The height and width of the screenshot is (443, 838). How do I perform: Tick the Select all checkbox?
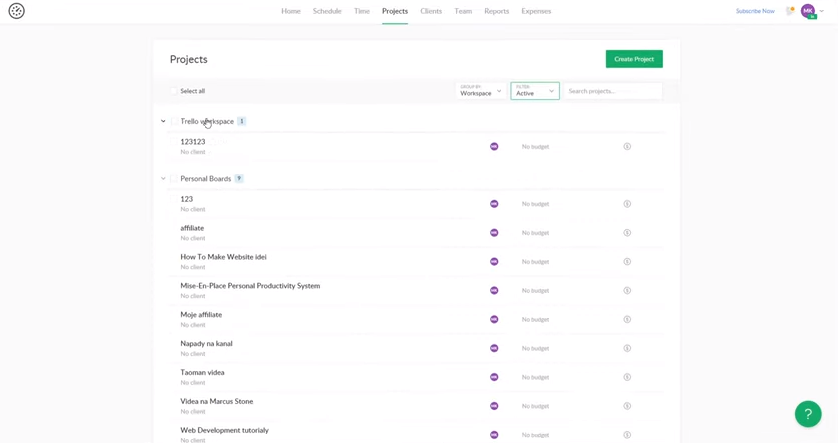[173, 91]
